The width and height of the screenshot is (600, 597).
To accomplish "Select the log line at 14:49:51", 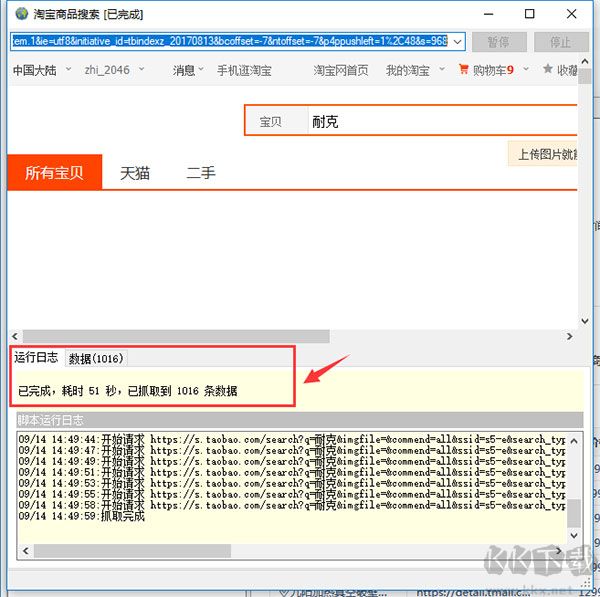I will click(292, 472).
